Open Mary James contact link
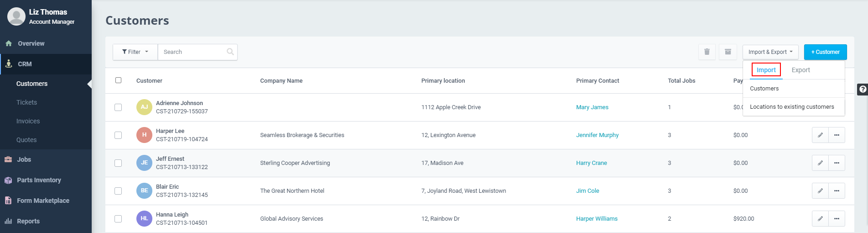 (x=592, y=107)
